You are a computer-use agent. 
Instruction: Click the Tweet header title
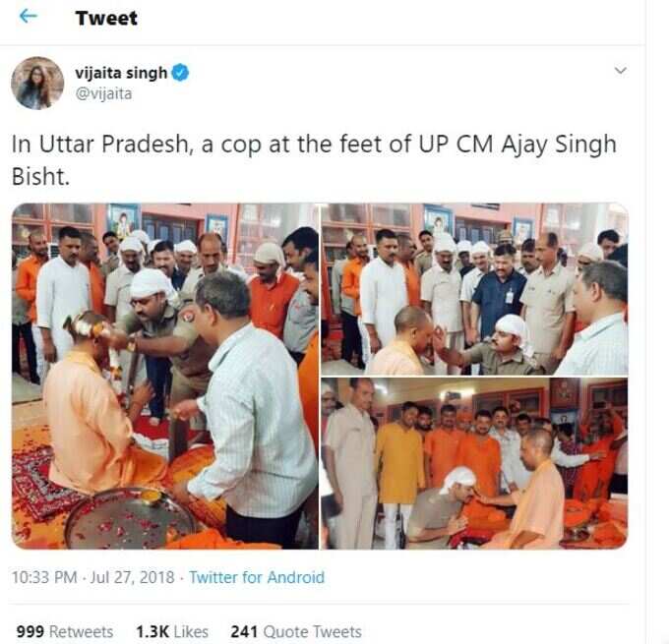tap(106, 18)
